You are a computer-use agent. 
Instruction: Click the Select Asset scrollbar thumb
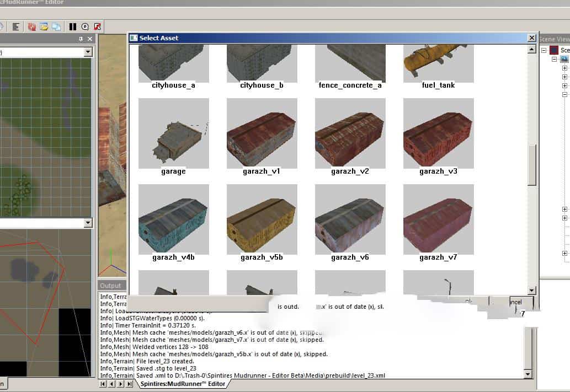pos(531,165)
